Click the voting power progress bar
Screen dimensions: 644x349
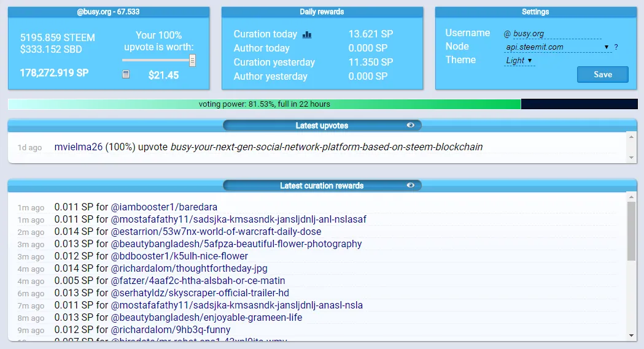(322, 104)
